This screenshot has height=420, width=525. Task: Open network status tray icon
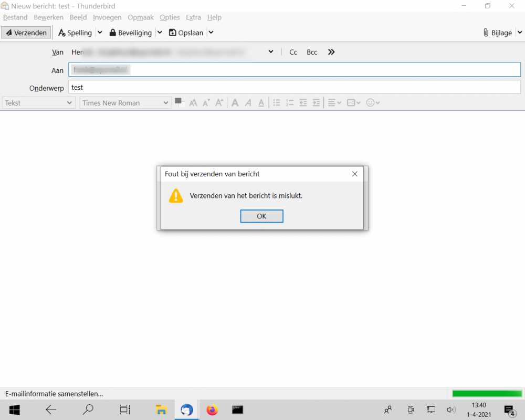click(431, 409)
